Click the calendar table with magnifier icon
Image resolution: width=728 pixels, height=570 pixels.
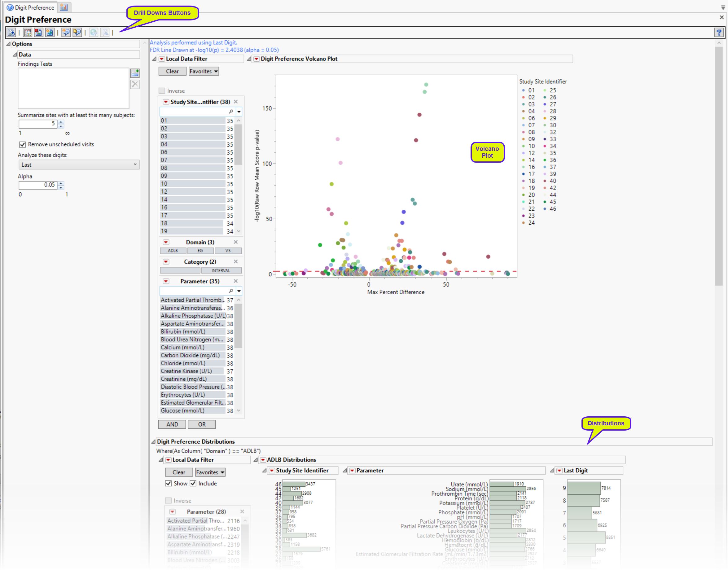tap(28, 32)
